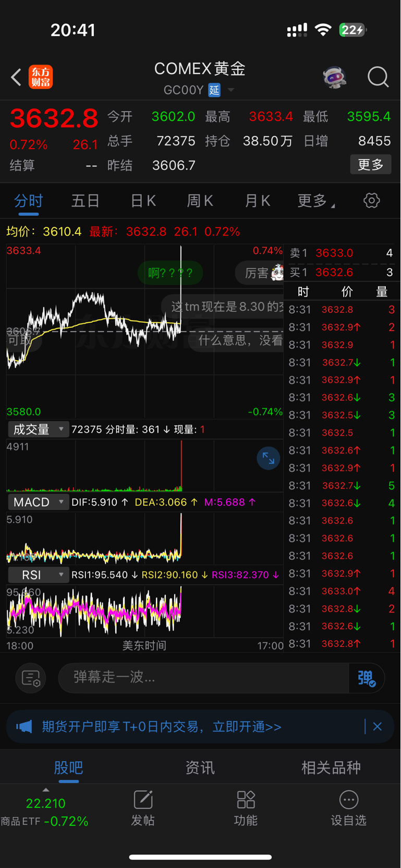Open the robot assistant avatar
The image size is (401, 868).
pos(334,77)
